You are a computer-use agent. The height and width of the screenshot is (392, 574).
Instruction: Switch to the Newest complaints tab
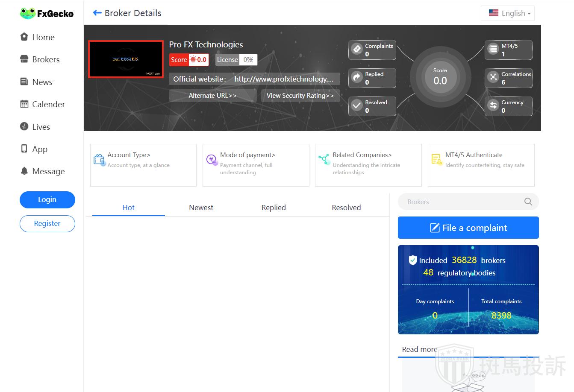[x=201, y=208]
